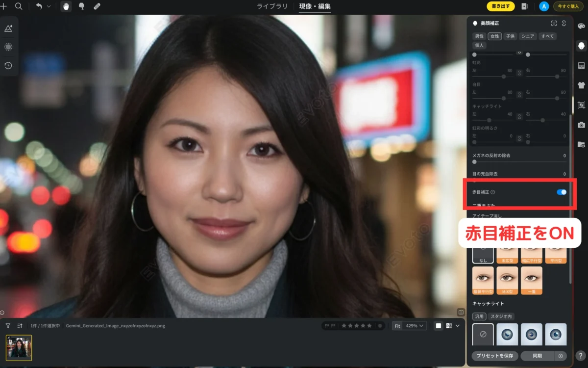Click the プリセットを保存 button
The image size is (588, 368).
[495, 356]
